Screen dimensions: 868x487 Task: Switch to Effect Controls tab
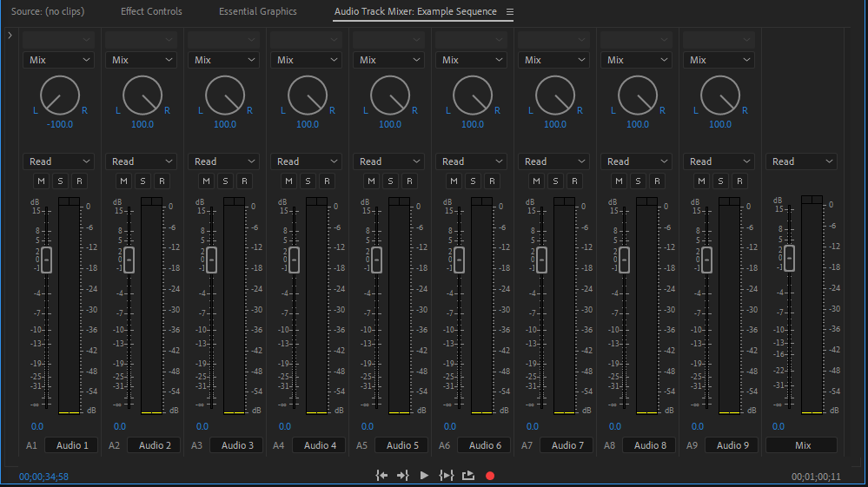pyautogui.click(x=151, y=11)
